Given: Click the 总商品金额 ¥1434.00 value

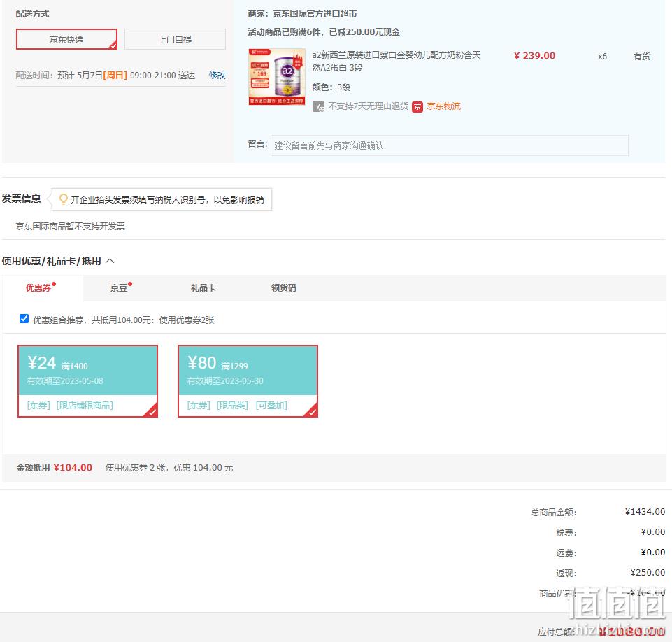Looking at the screenshot, I should pyautogui.click(x=645, y=512).
